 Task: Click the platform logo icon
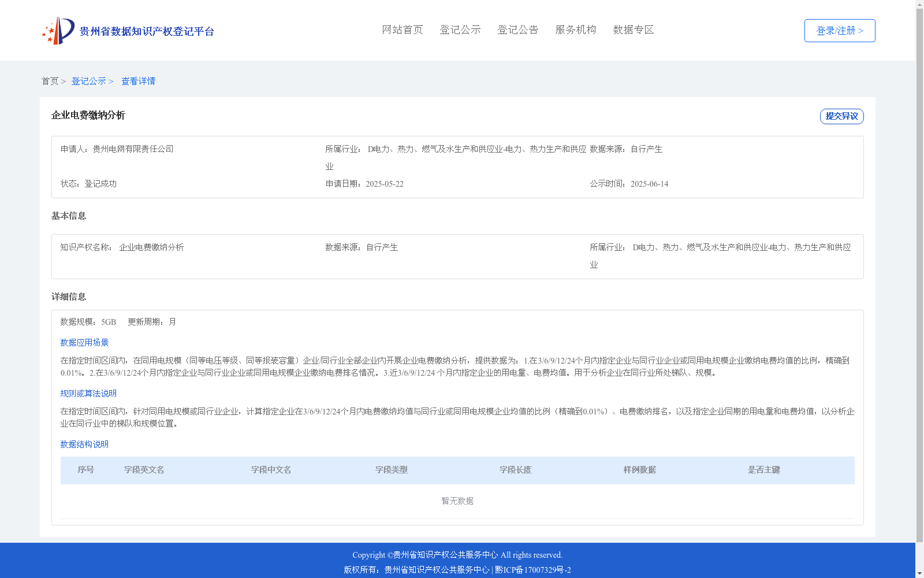(x=58, y=31)
